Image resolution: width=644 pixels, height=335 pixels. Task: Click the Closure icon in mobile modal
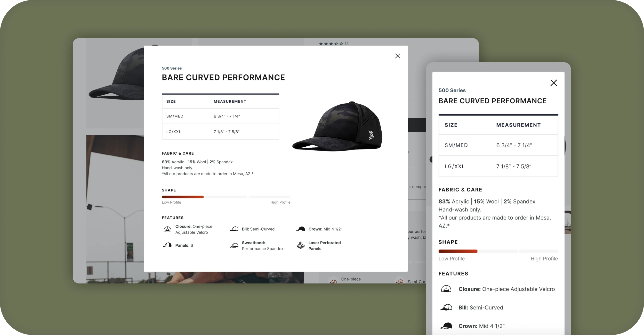click(446, 289)
